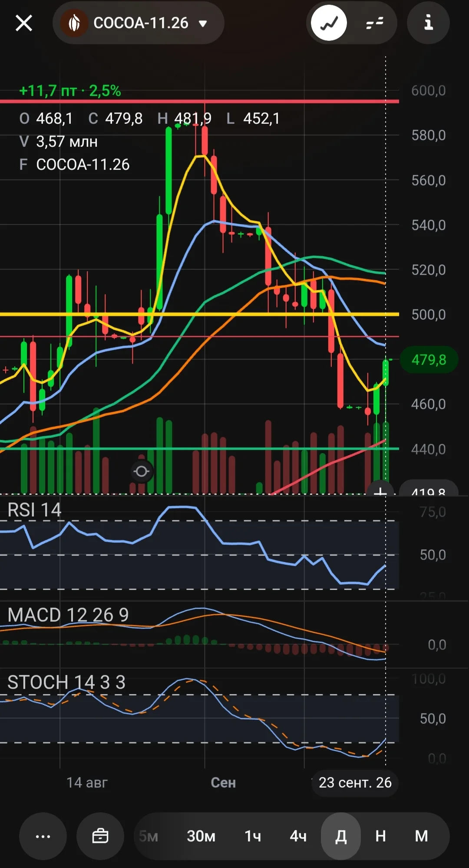Image resolution: width=469 pixels, height=868 pixels.
Task: Select the red horizontal line near 595
Action: coord(199,102)
